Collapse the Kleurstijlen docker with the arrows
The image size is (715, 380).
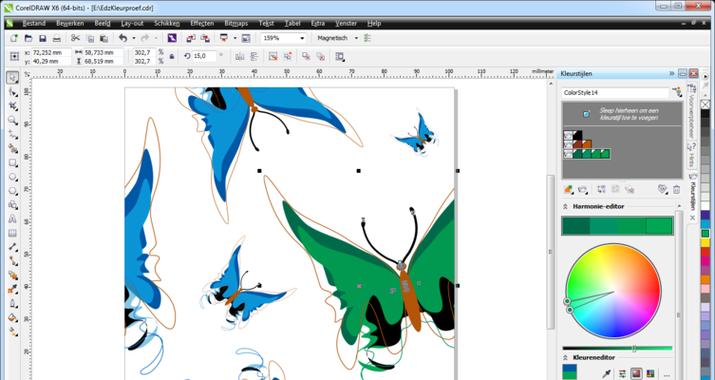671,73
